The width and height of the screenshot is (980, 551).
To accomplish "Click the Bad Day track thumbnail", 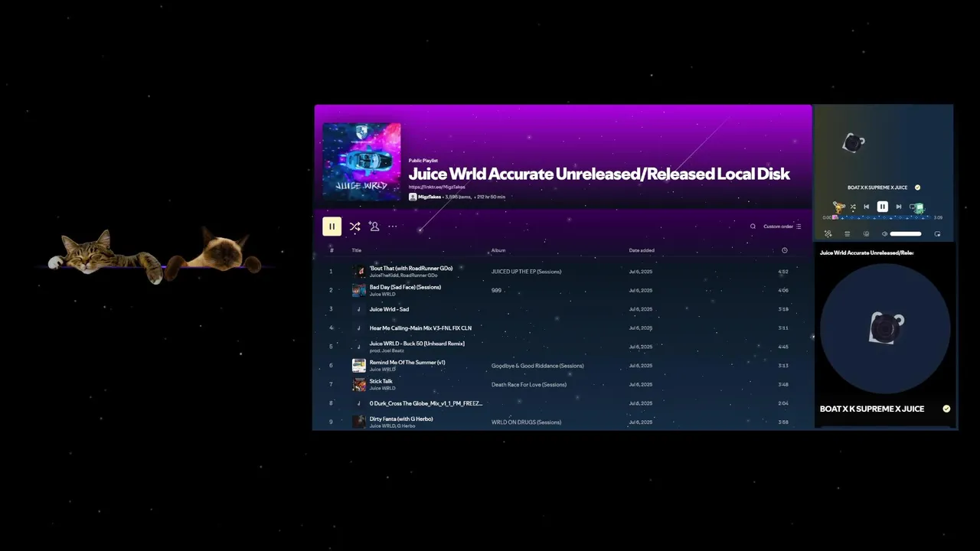I will point(358,290).
